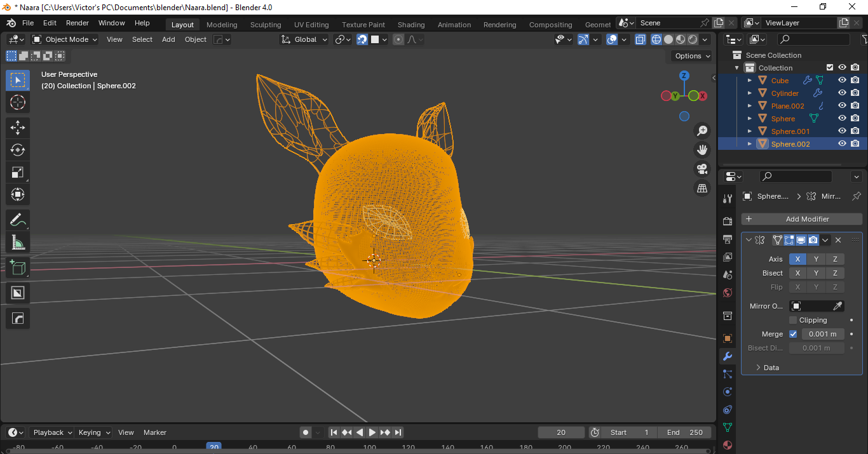Viewport: 868px width, 454px height.
Task: Open the View Layer properties tab
Action: tap(728, 257)
